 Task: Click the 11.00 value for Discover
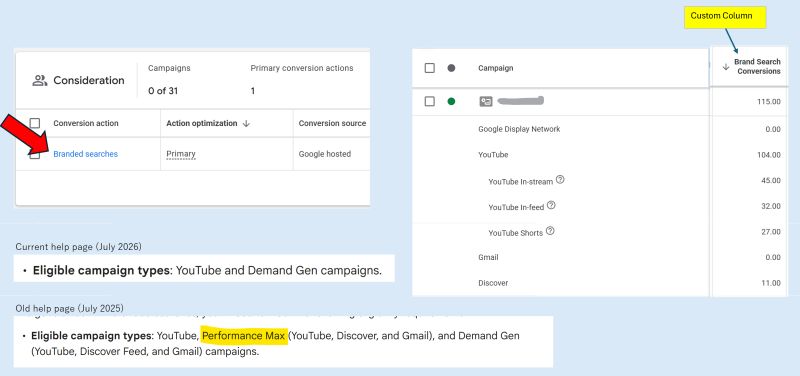(771, 283)
